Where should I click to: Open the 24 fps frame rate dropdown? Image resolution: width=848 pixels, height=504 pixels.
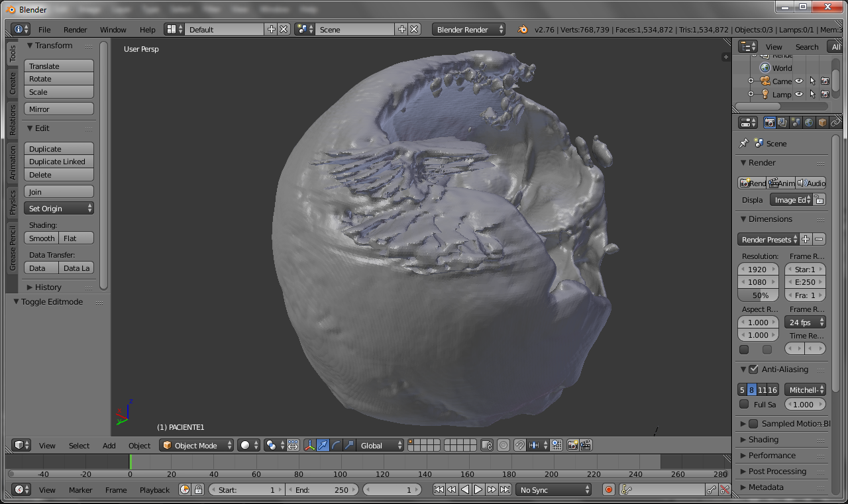pyautogui.click(x=805, y=323)
